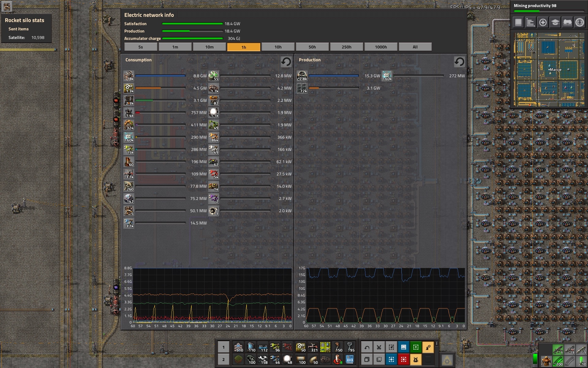Open the trains overview locomotive icon
Image resolution: width=588 pixels, height=368 pixels.
pyautogui.click(x=567, y=22)
